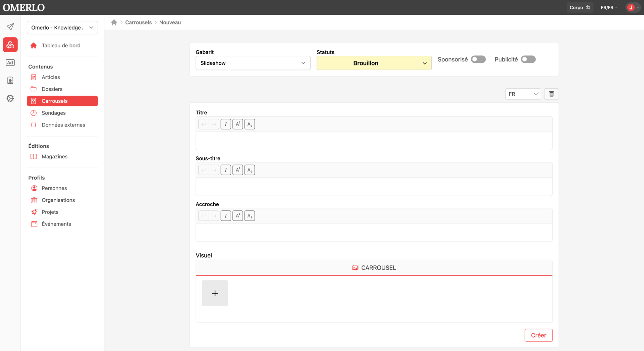
Task: Click the home icon in breadcrumb
Action: pos(114,22)
